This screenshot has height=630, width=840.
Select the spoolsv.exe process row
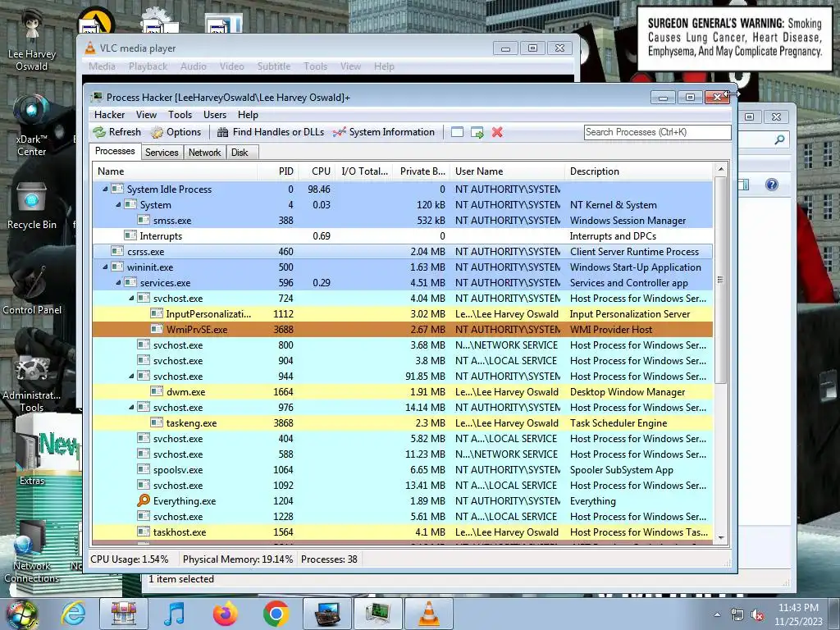click(402, 470)
